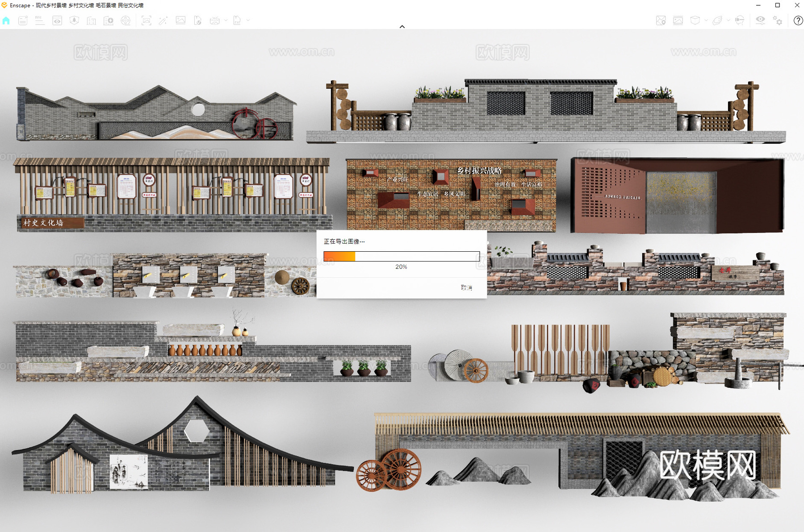The height and width of the screenshot is (532, 804).
Task: Open the feedback note icon
Action: point(23,21)
